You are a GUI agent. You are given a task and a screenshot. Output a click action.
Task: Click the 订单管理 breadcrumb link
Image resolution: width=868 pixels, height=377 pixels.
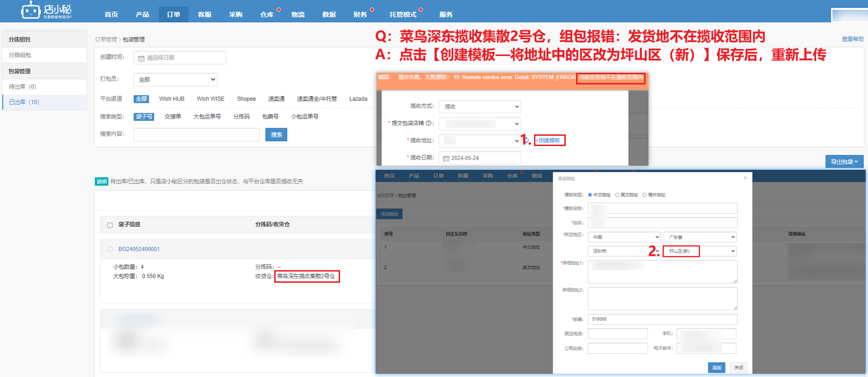(x=106, y=40)
